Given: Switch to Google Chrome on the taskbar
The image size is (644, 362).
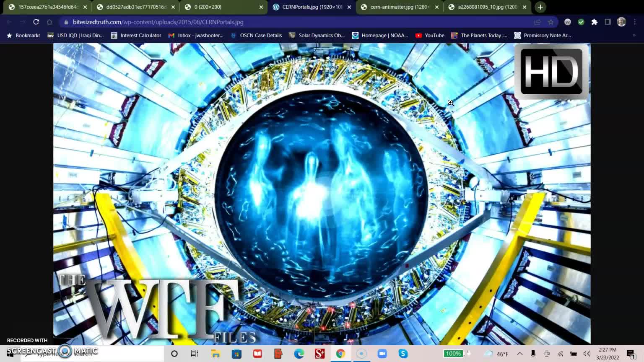Looking at the screenshot, I should pos(340,354).
